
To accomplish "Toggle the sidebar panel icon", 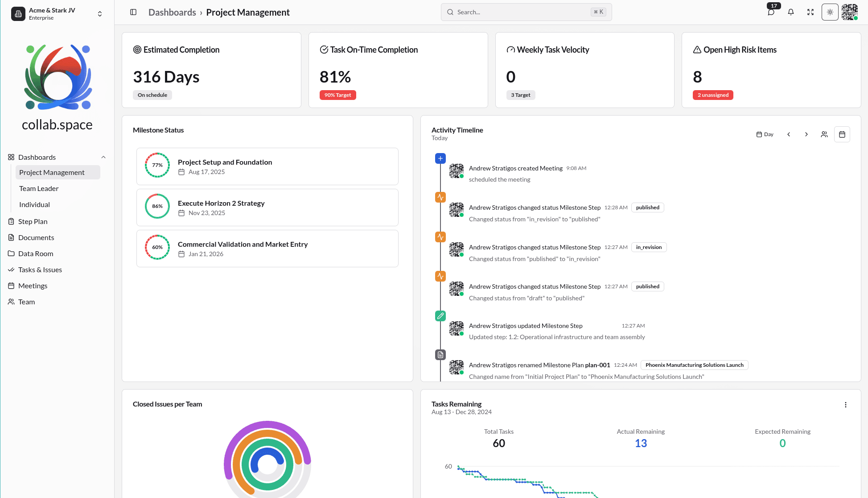I will point(133,12).
